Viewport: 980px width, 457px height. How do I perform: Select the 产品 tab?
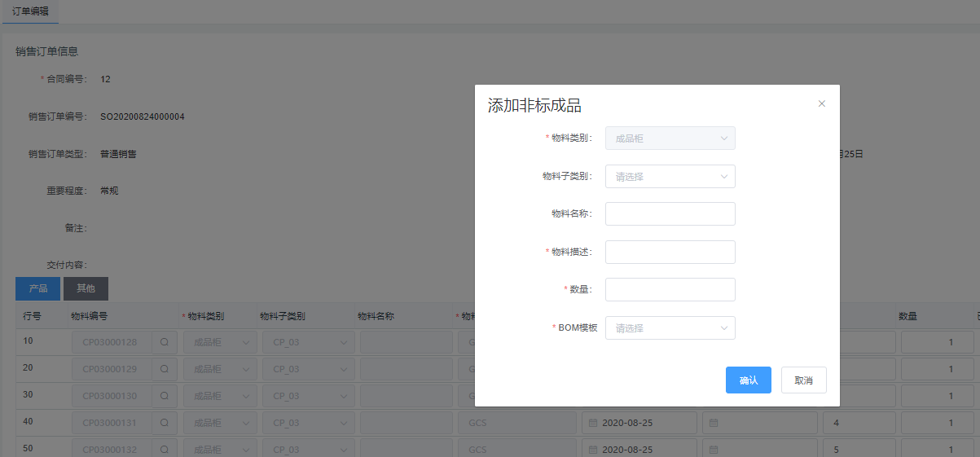38,288
